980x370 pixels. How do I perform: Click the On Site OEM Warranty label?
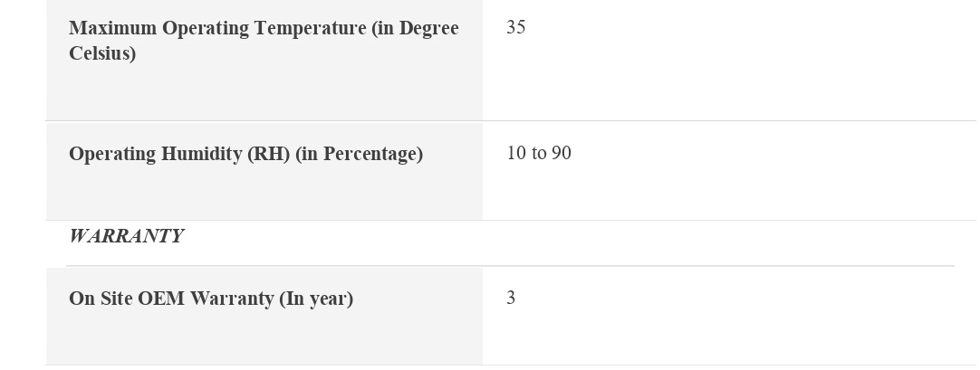pyautogui.click(x=210, y=299)
